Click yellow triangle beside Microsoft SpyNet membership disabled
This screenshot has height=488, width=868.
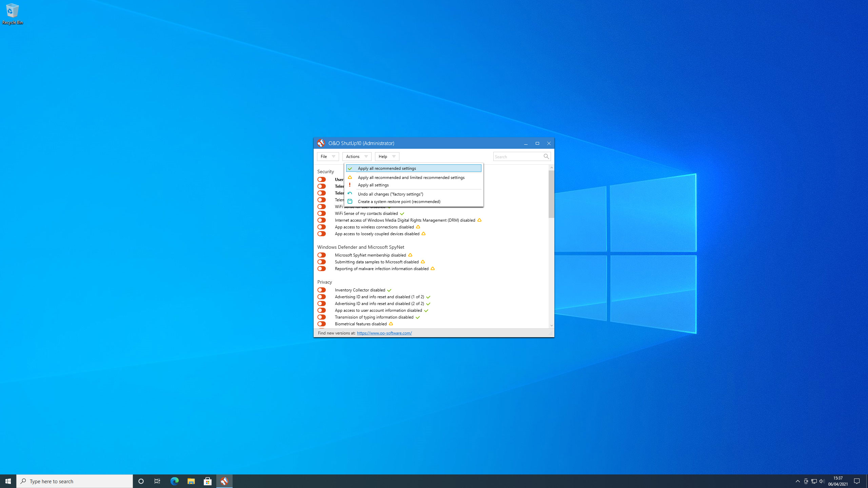410,255
